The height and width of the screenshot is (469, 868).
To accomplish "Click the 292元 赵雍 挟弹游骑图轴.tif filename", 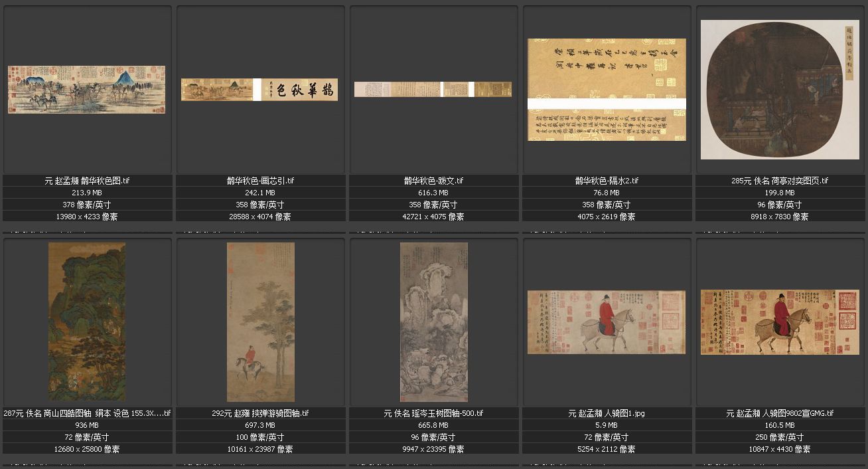I will pos(260,413).
